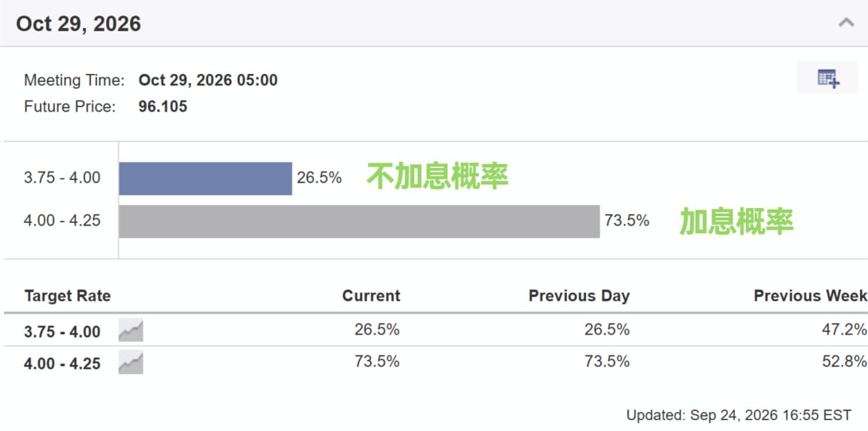The width and height of the screenshot is (868, 431).
Task: Open the table view icon
Action: [828, 78]
